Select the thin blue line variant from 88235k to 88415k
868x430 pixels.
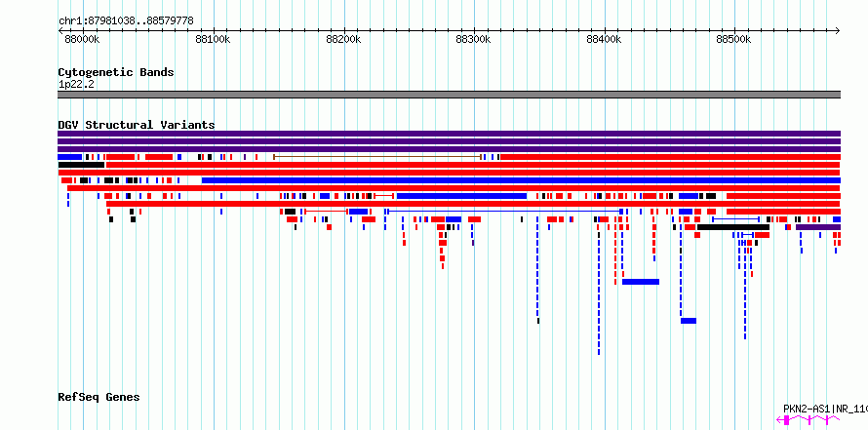tap(503, 212)
